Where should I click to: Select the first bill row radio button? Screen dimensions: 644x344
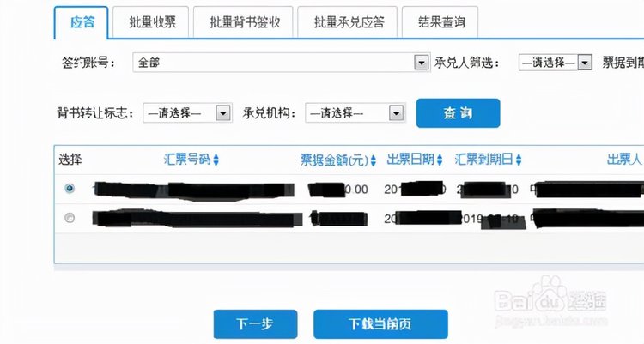(x=70, y=189)
